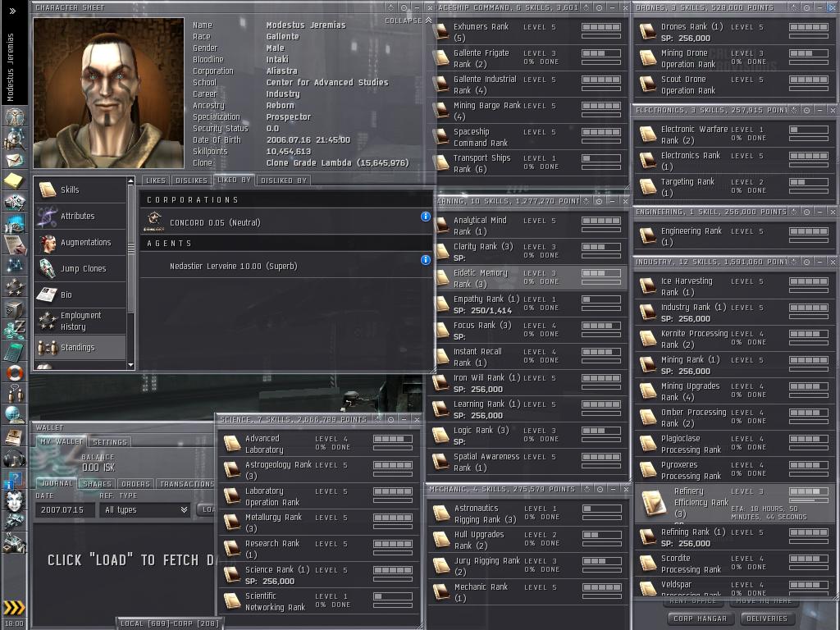Open the Tutorials question mark sidebar icon
Image resolution: width=840 pixels, height=630 pixels.
15,479
